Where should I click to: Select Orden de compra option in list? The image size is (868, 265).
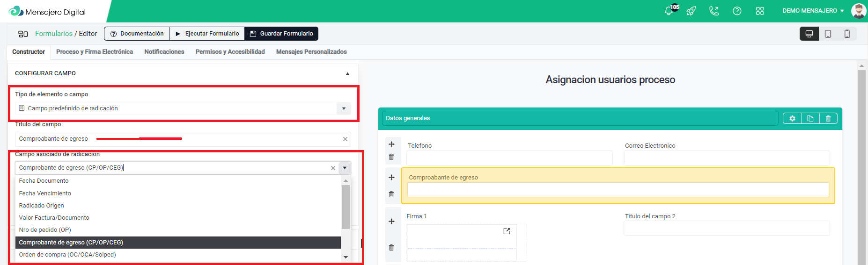tap(67, 255)
